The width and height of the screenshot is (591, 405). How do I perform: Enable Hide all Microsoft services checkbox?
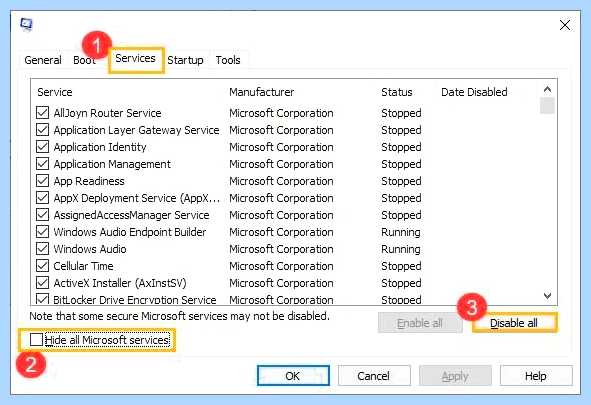36,339
